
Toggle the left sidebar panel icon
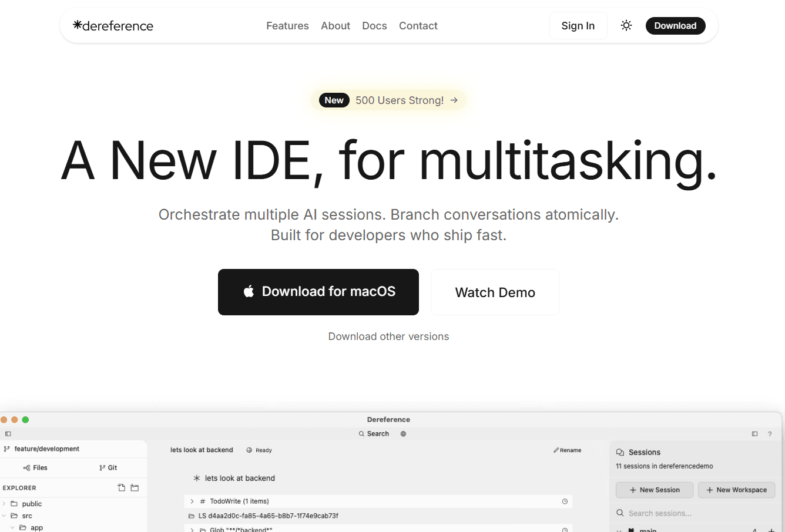click(8, 434)
